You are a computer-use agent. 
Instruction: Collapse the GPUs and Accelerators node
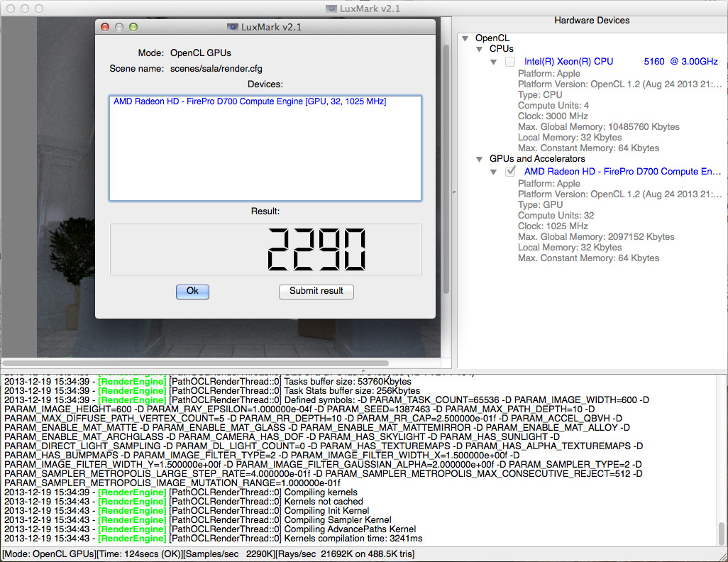[479, 160]
